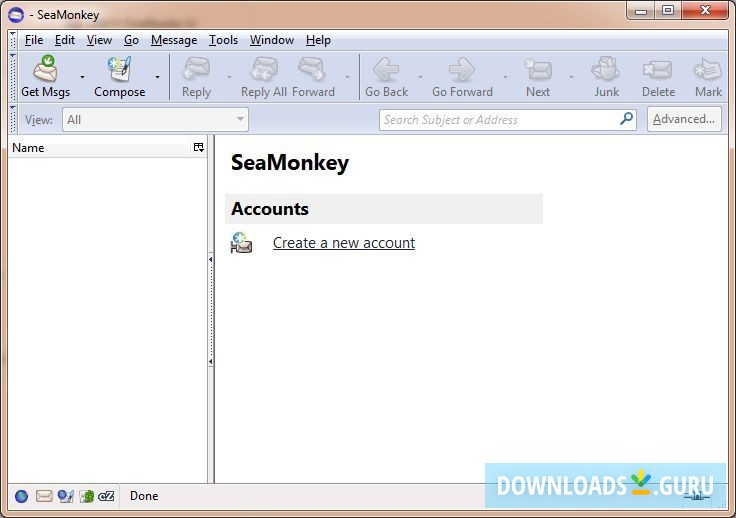Viewport: 736px width, 518px height.
Task: Open the Window menu
Action: [x=272, y=40]
